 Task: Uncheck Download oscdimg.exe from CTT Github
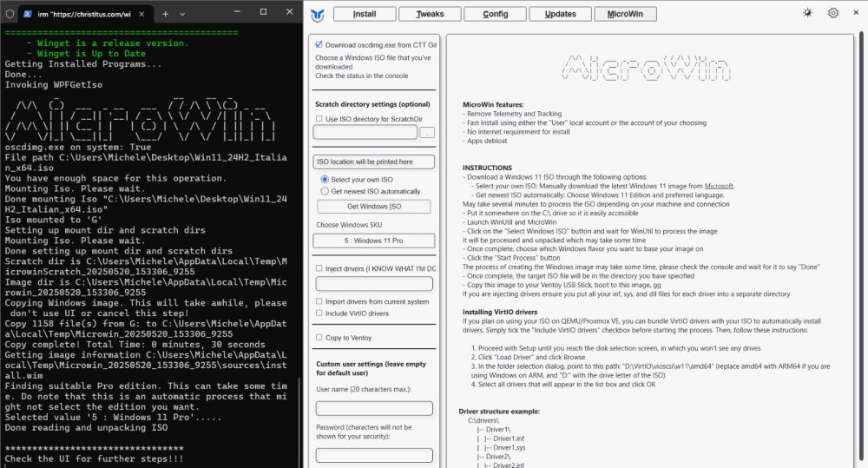[319, 44]
